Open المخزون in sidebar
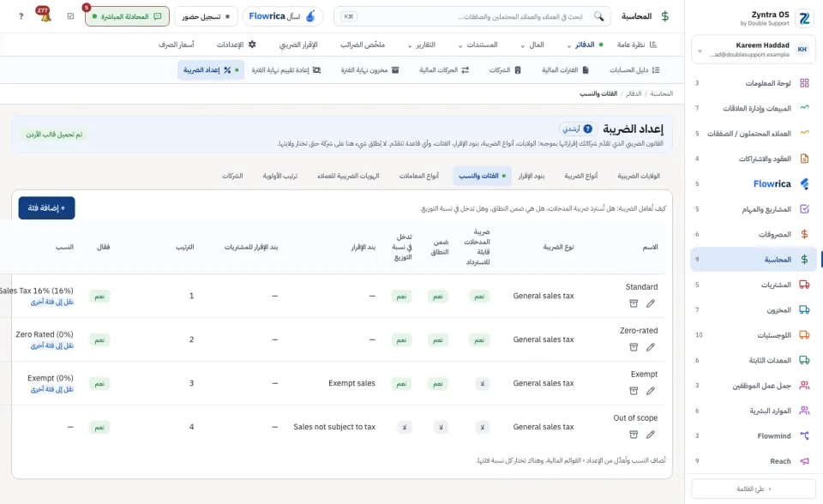The height and width of the screenshot is (504, 823). coord(754,309)
